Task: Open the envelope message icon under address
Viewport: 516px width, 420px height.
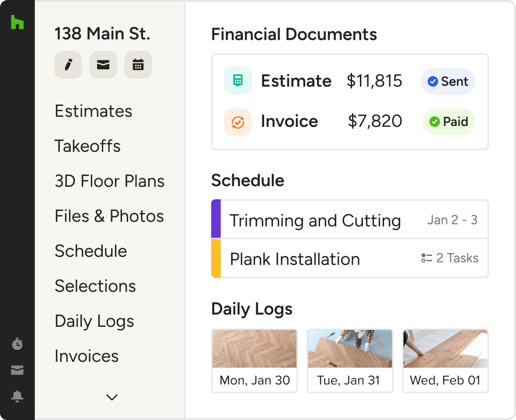Action: point(103,65)
